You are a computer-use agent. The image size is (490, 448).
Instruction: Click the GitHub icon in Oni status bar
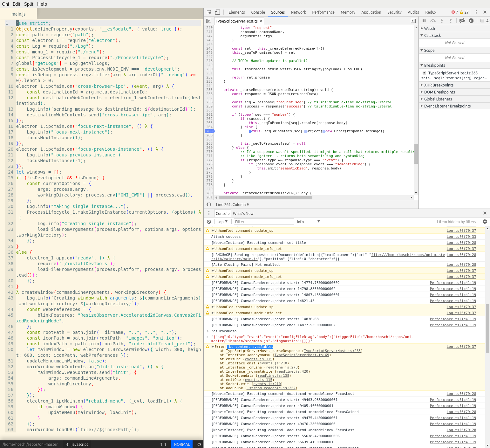(x=199, y=444)
